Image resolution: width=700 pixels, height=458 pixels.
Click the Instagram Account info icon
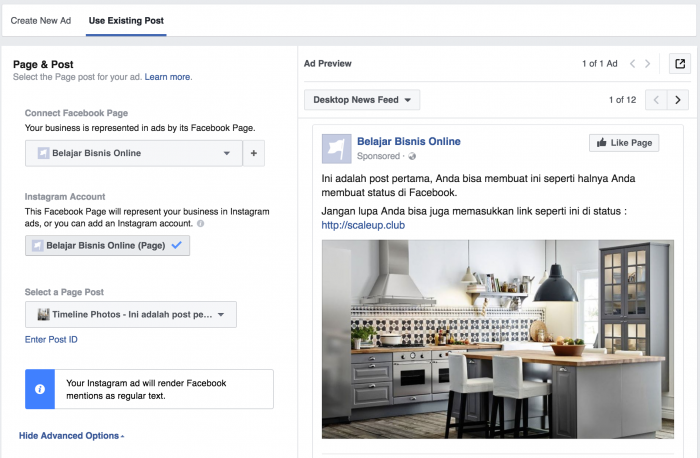200,223
